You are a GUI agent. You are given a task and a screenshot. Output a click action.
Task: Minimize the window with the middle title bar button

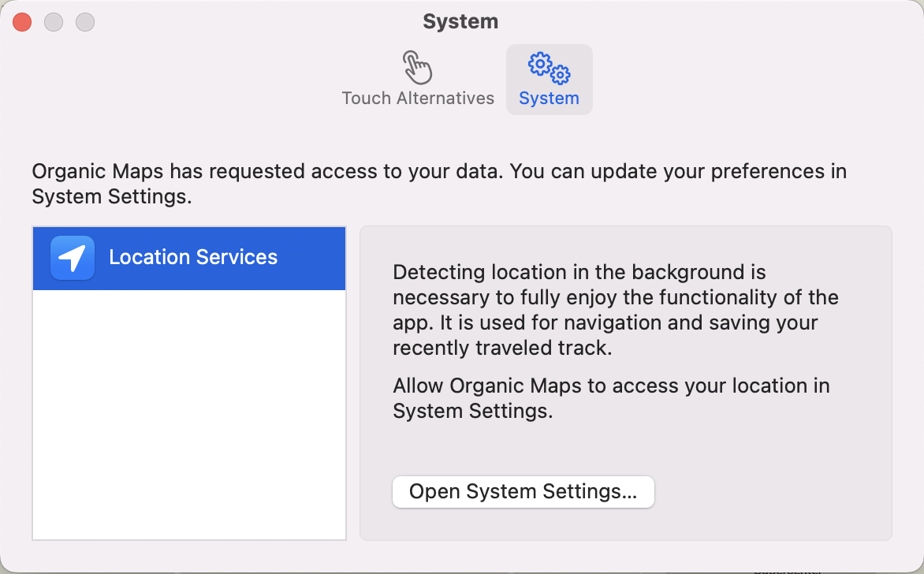pyautogui.click(x=54, y=22)
